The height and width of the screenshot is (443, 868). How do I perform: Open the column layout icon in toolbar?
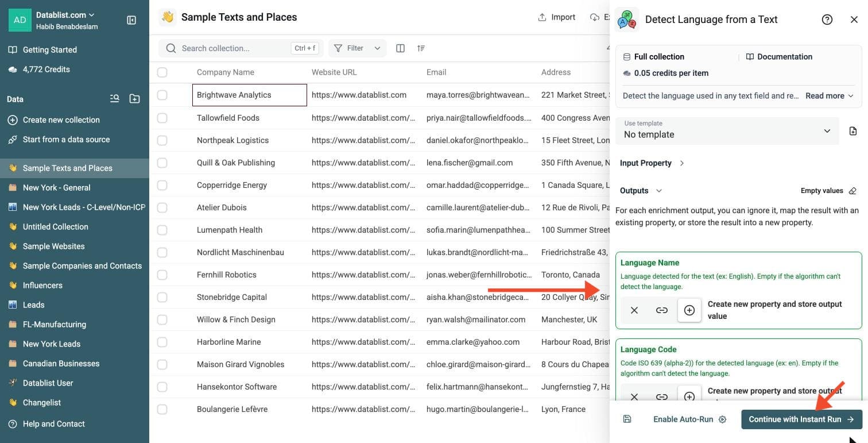[401, 48]
